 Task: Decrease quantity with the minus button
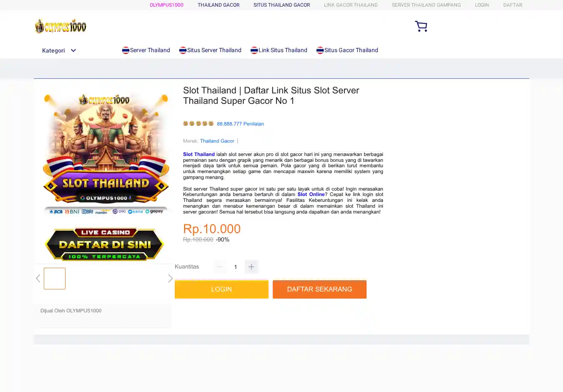(x=220, y=267)
